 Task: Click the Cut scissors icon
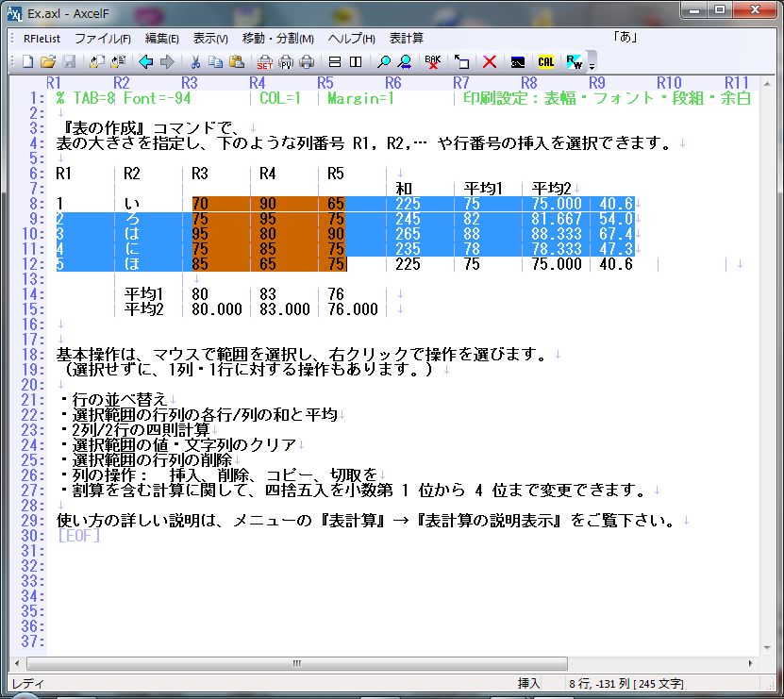194,62
